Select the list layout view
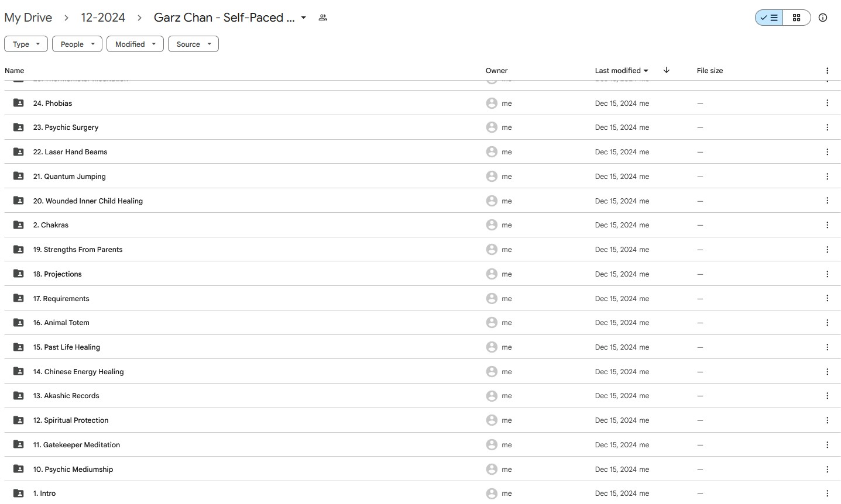 pos(769,18)
